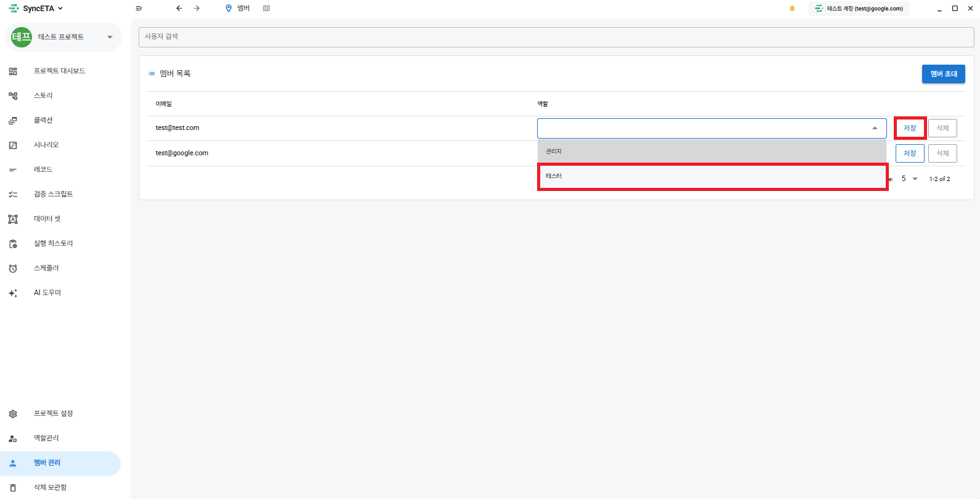980x499 pixels.
Task: Open the SyncETA app menu
Action: point(37,9)
